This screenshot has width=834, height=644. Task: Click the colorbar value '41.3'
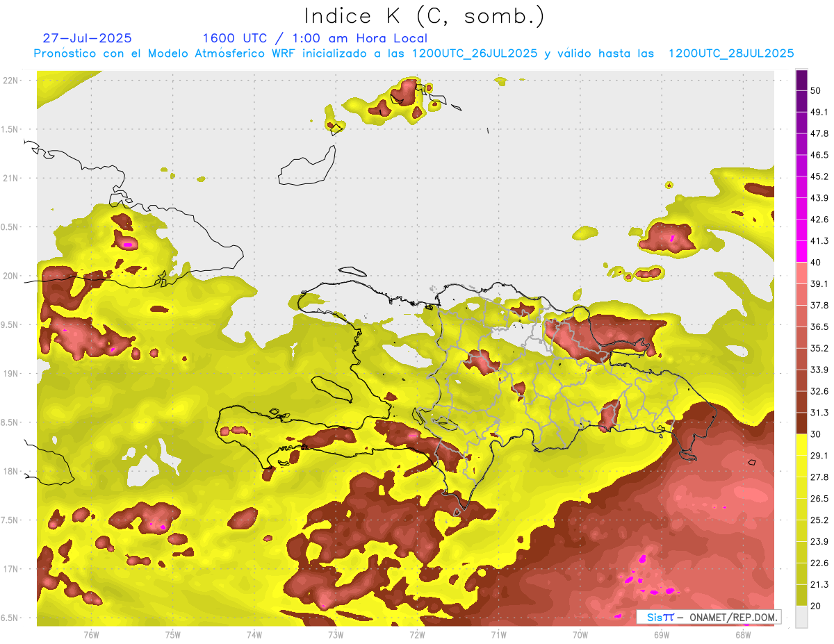coord(819,241)
